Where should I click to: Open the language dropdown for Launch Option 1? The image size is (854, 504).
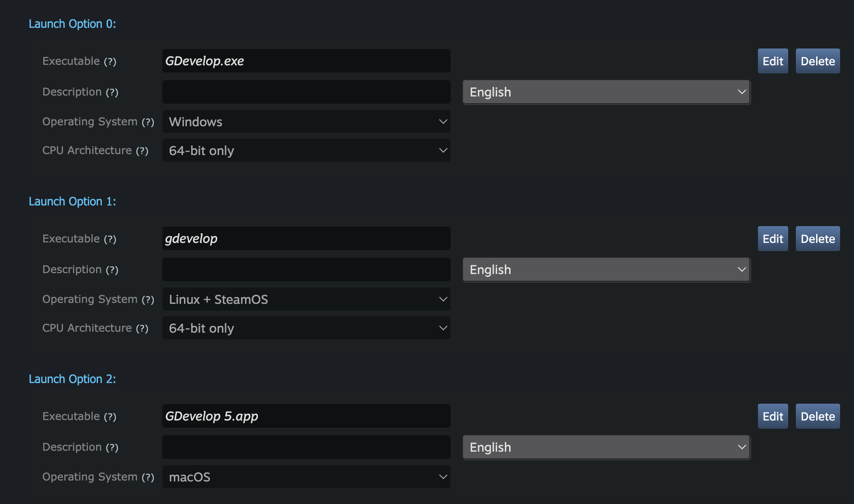pos(606,269)
